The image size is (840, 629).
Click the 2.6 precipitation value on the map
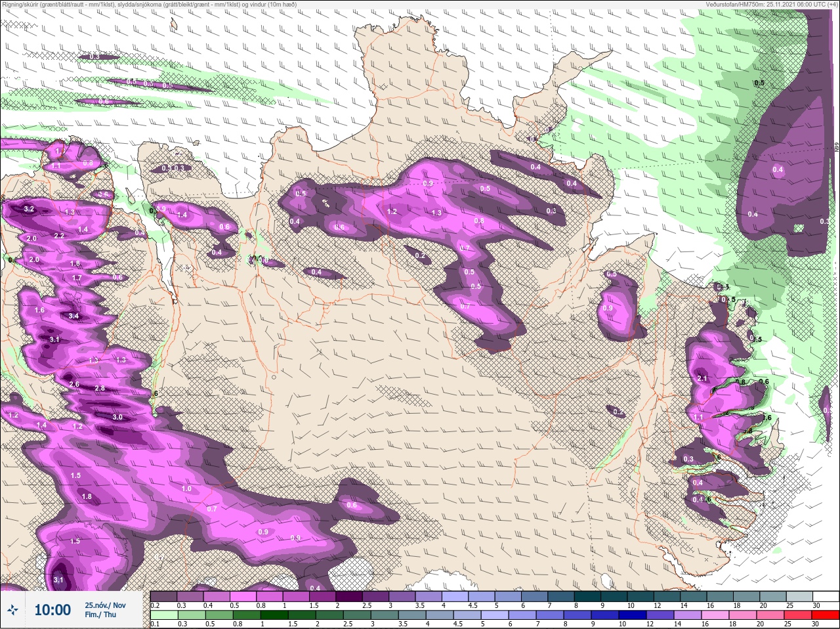click(x=74, y=384)
